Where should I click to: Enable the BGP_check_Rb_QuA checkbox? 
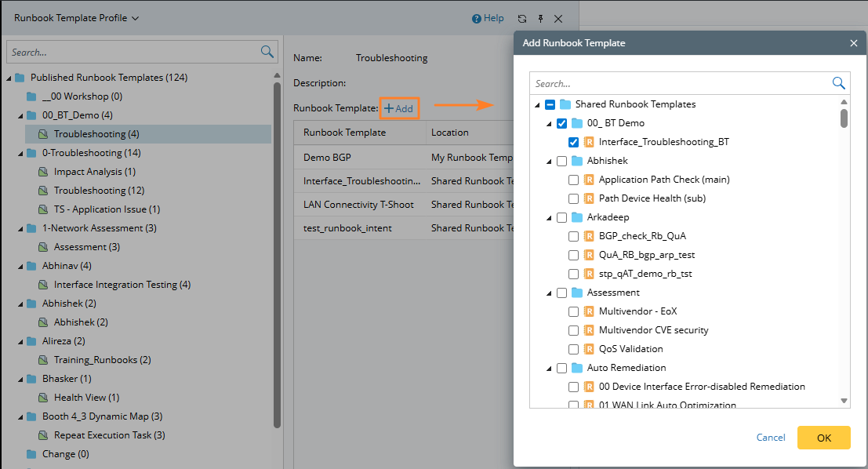coord(574,236)
